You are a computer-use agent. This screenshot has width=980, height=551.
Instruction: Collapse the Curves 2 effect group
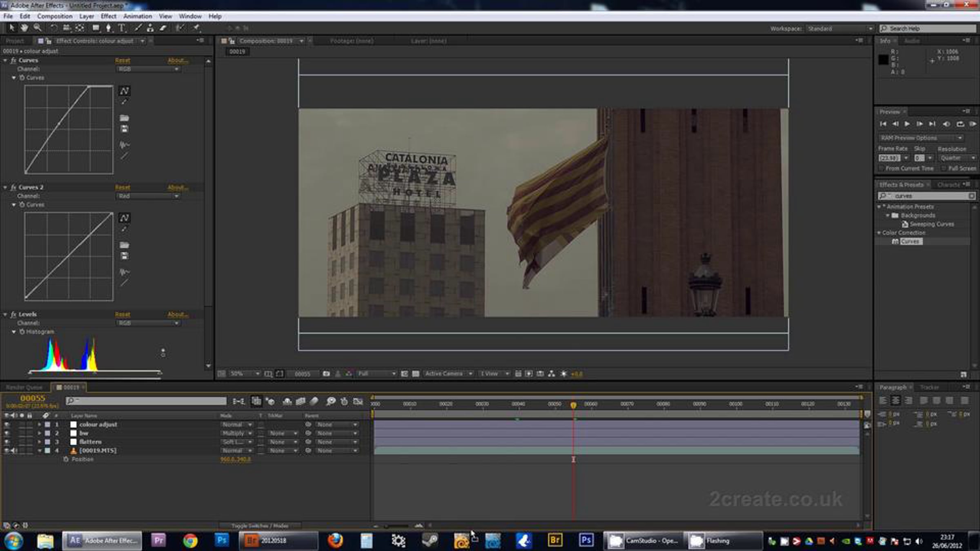point(5,187)
